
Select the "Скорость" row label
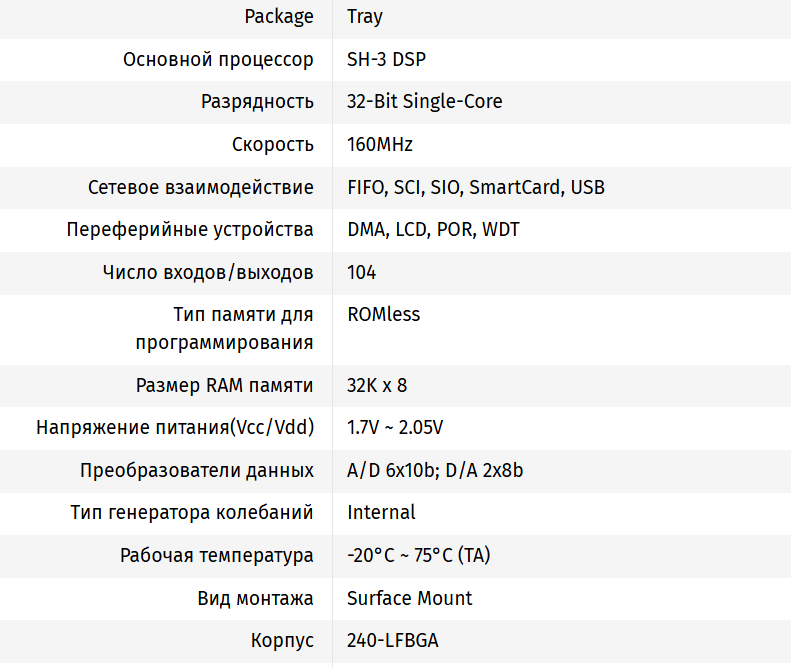(x=272, y=145)
